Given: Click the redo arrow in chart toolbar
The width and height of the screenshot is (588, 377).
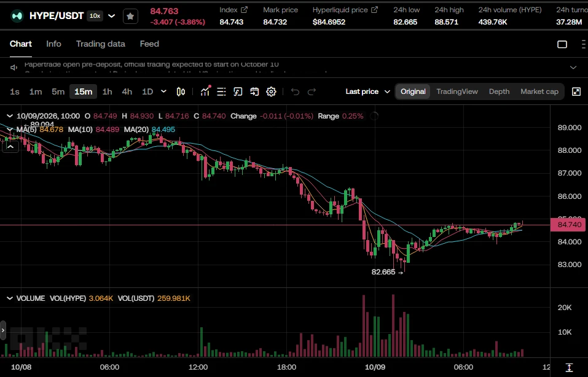Looking at the screenshot, I should point(312,92).
